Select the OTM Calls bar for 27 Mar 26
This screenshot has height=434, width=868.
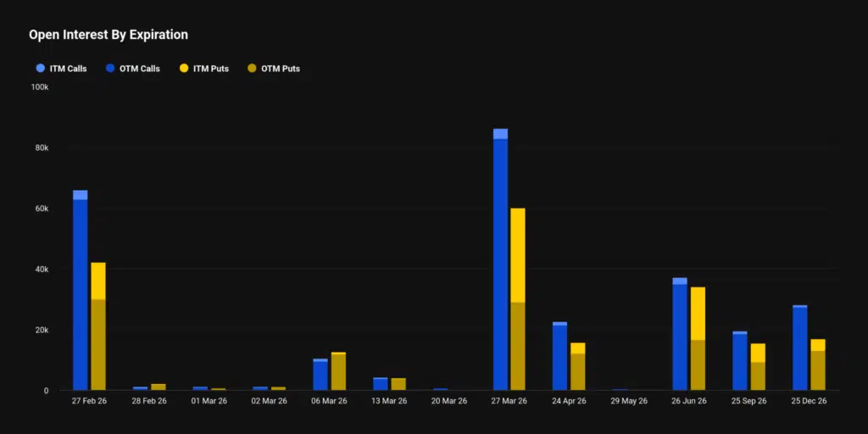(500, 263)
